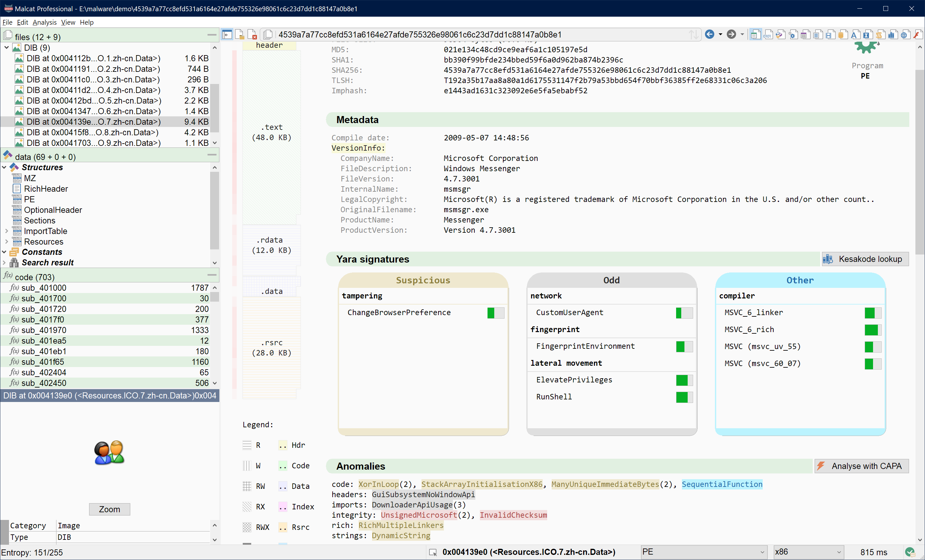
Task: Click the MSVC_6_rich score bar
Action: [872, 330]
